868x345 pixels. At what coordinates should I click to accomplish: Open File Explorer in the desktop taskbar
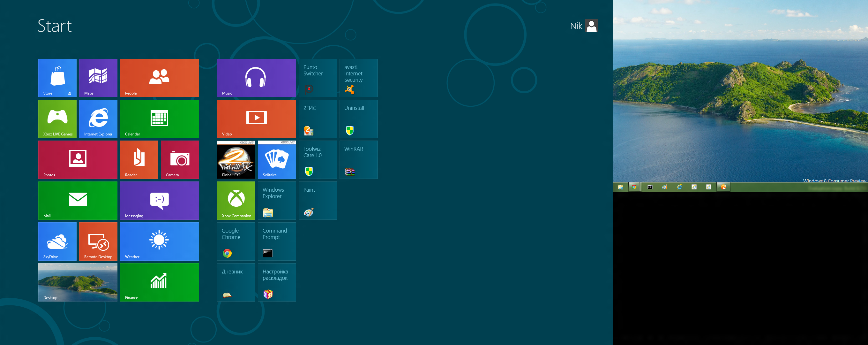621,187
